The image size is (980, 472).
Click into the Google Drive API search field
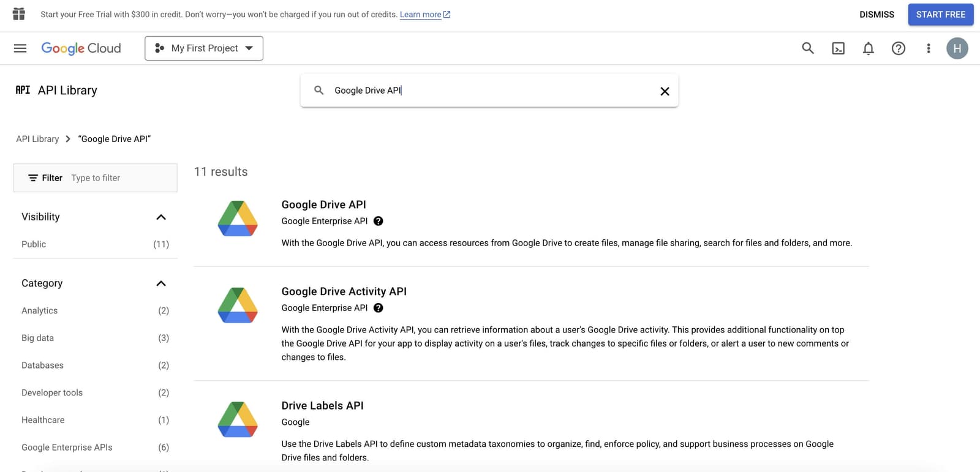pyautogui.click(x=490, y=91)
